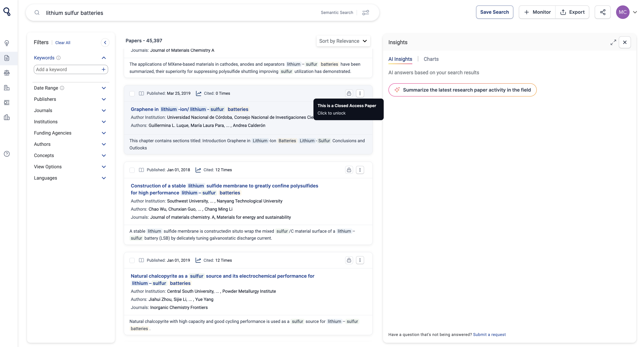
Task: Open more options for sulfide membrane paper
Action: click(x=360, y=170)
